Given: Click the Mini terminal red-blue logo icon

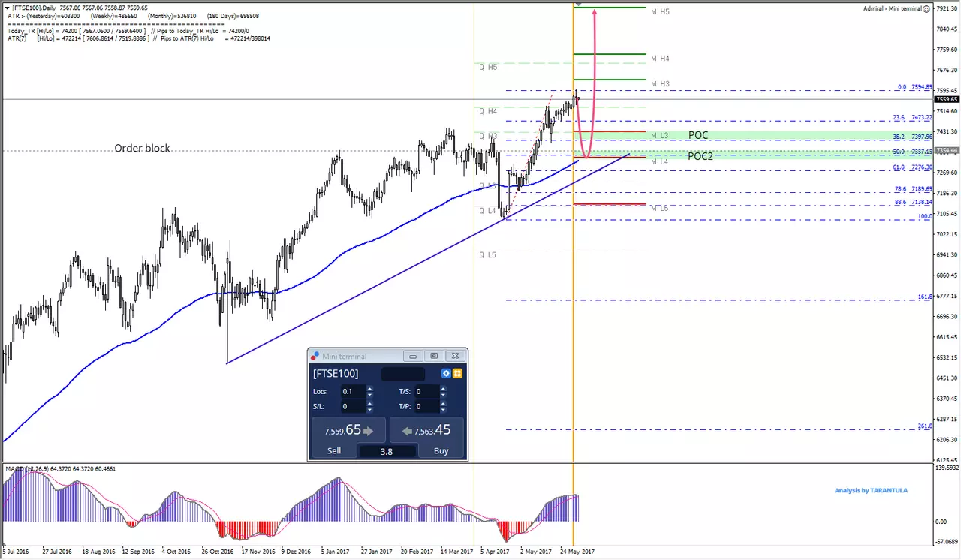Looking at the screenshot, I should (315, 356).
